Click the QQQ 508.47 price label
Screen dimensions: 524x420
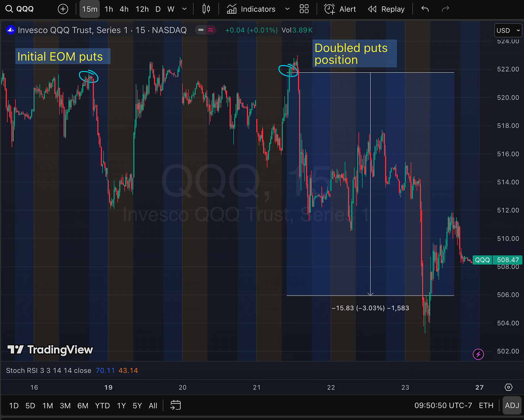(497, 260)
